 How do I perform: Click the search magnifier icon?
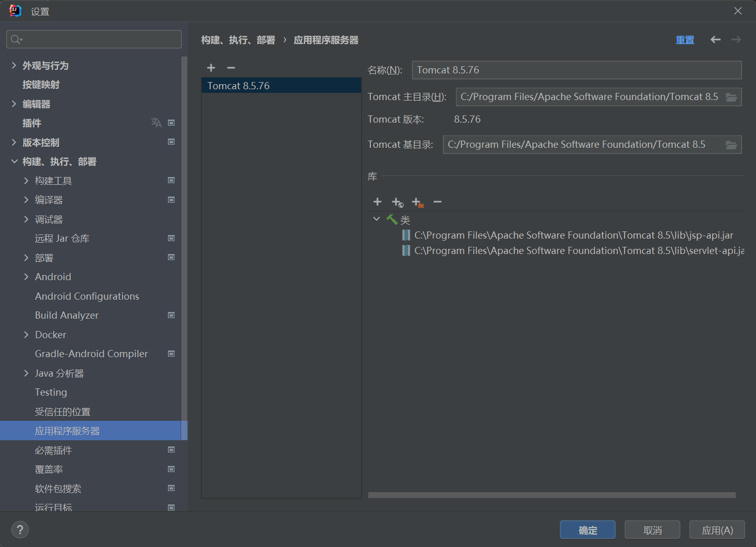[x=16, y=40]
